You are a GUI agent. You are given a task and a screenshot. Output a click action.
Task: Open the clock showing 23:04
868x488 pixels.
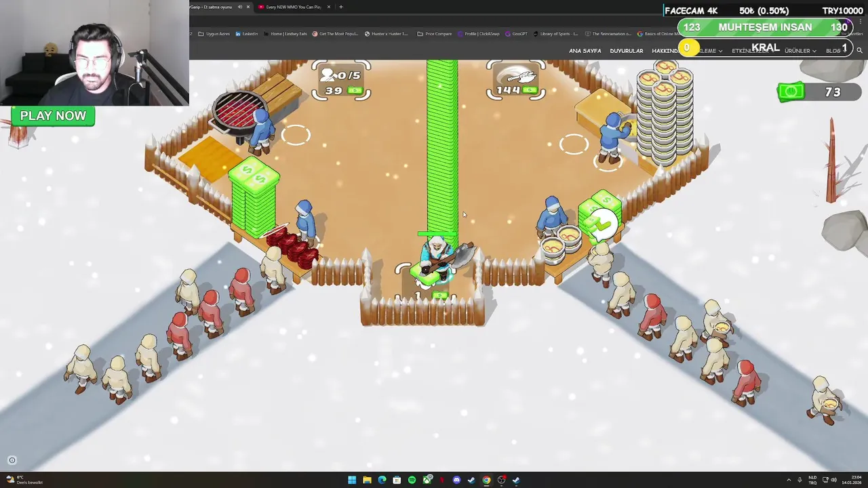[850, 480]
